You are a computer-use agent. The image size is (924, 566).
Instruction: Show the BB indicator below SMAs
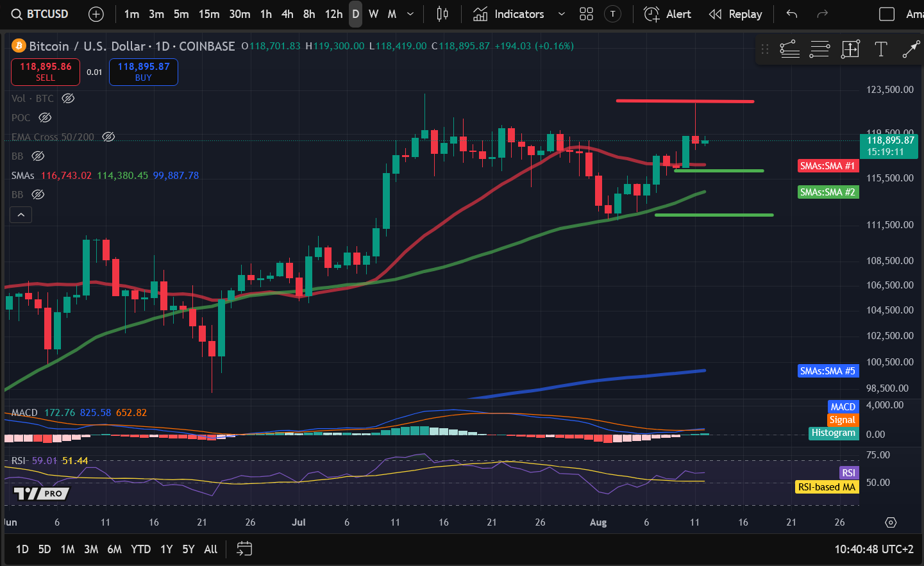(x=38, y=194)
